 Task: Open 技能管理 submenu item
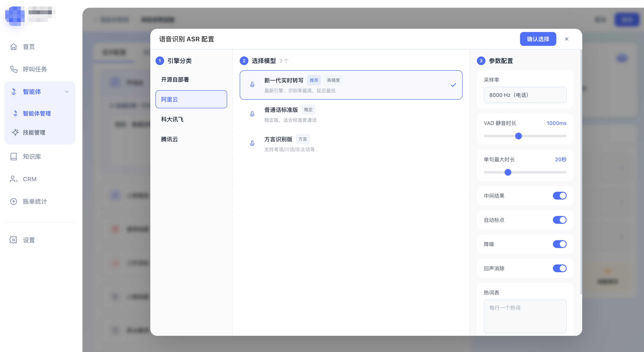click(40, 133)
